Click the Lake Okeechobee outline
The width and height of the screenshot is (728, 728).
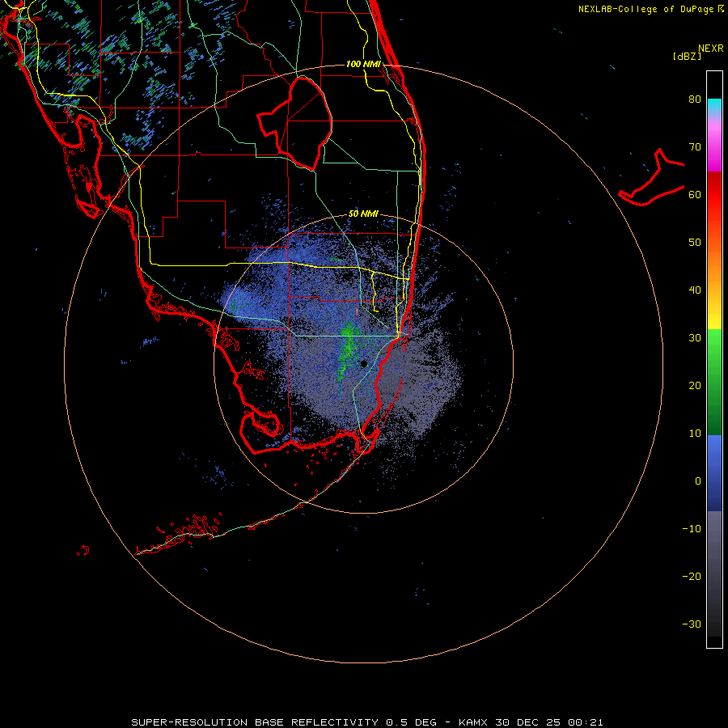(294, 123)
